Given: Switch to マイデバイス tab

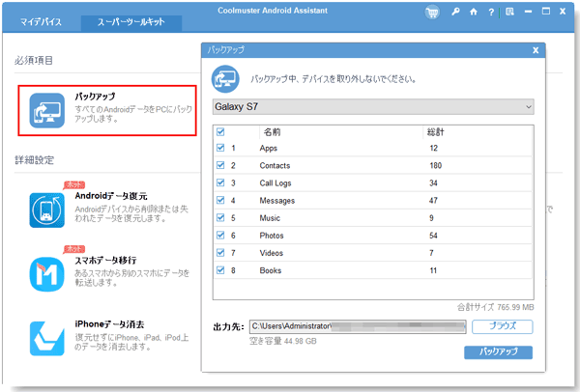Looking at the screenshot, I should coord(41,22).
